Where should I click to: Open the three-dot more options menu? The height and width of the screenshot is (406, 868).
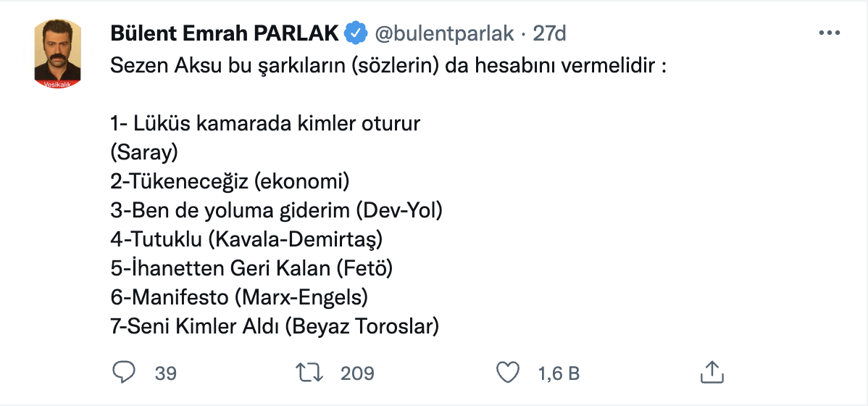[x=829, y=33]
